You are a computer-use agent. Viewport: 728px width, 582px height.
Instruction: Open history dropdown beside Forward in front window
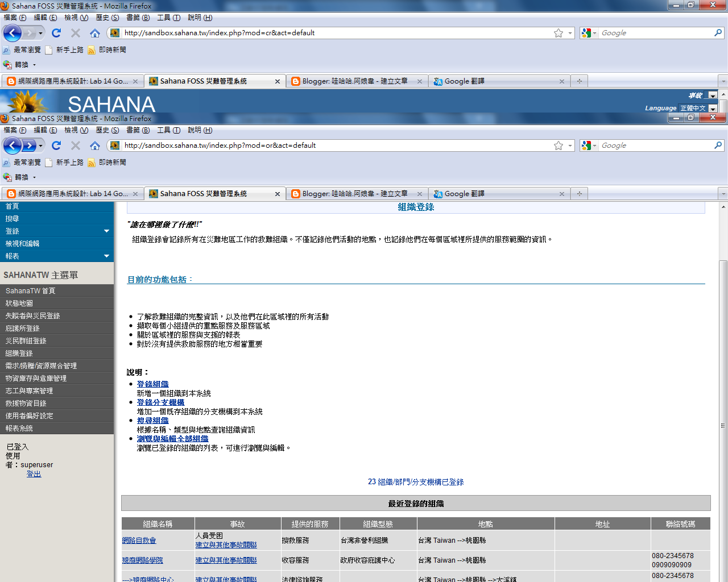coord(40,146)
